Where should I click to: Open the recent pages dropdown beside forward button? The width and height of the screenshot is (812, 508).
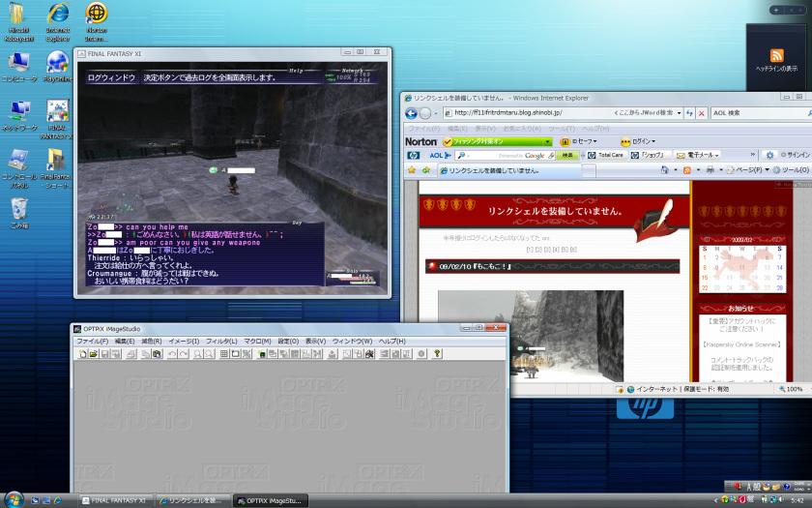tap(436, 113)
